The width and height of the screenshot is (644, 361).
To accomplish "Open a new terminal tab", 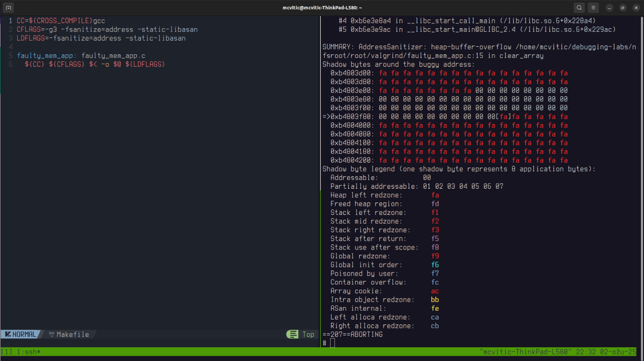I will 8,8.
